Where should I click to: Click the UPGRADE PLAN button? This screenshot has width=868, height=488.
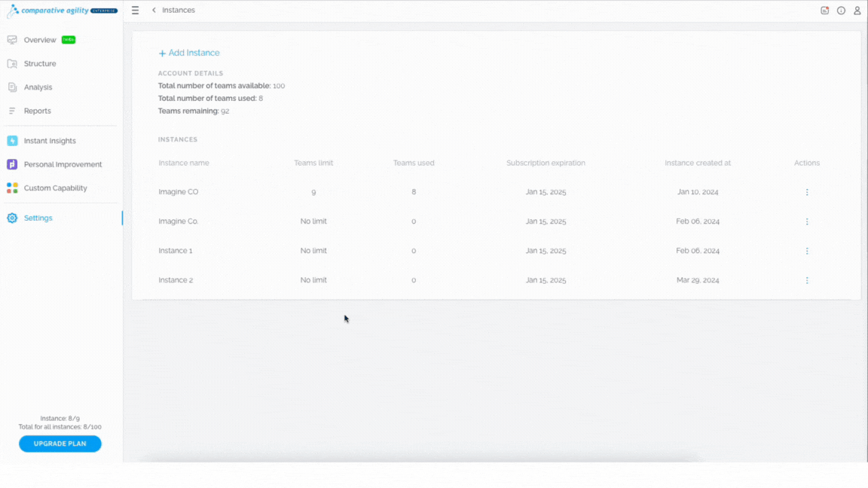(x=60, y=444)
